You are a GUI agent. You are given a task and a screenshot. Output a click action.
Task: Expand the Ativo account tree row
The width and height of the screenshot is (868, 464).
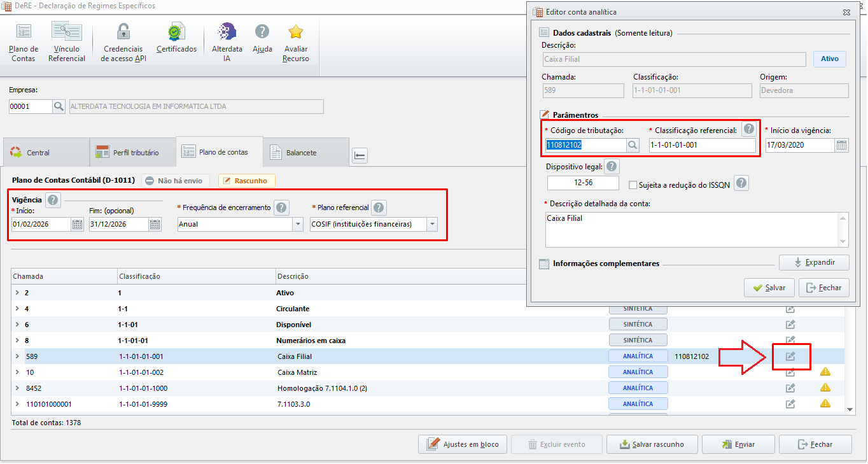(x=17, y=293)
